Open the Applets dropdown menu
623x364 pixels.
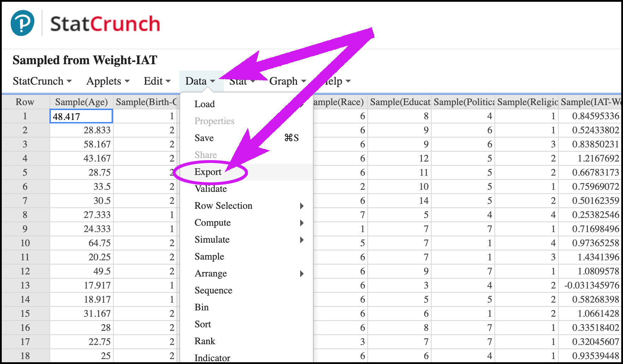pyautogui.click(x=108, y=81)
